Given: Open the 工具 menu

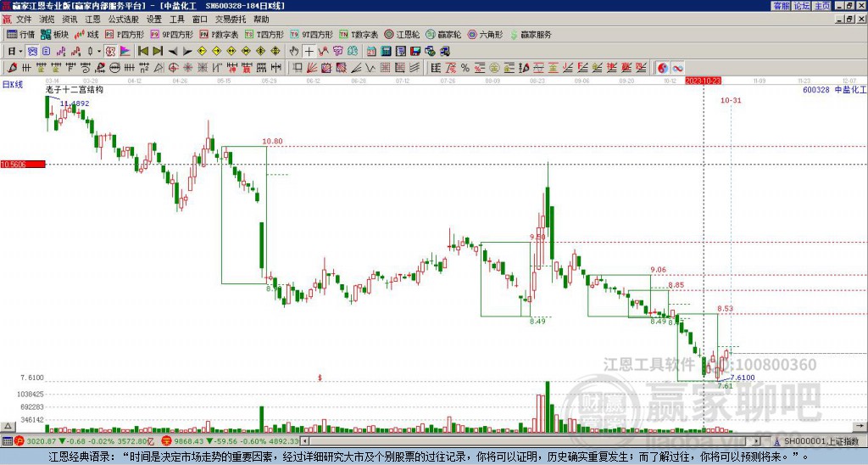Looking at the screenshot, I should tap(177, 20).
